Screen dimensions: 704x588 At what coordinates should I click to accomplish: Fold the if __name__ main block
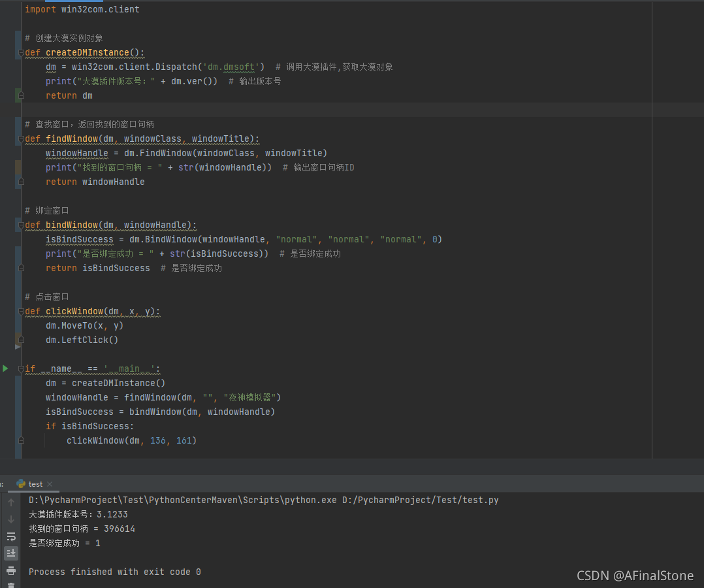pos(21,369)
